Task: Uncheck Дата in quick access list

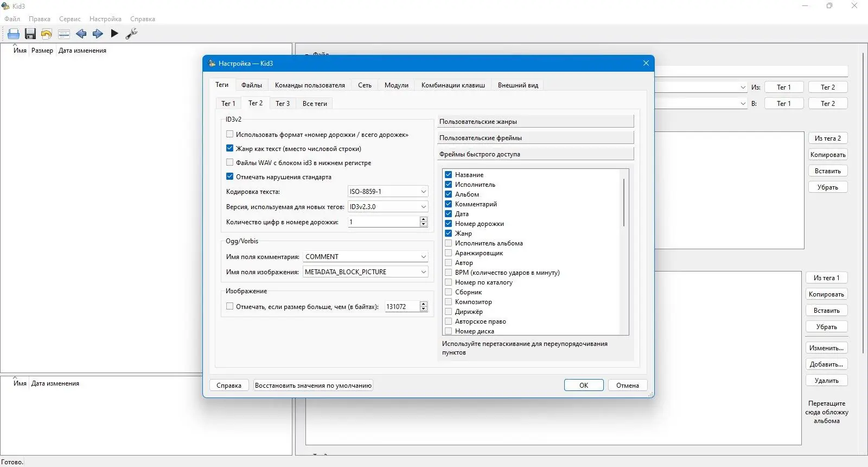Action: pos(449,214)
